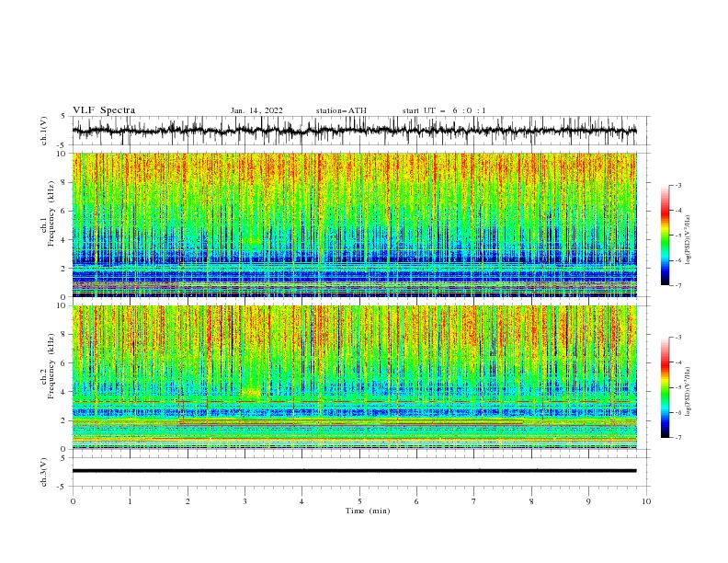Click the "6" tick on the time axis

416,501
